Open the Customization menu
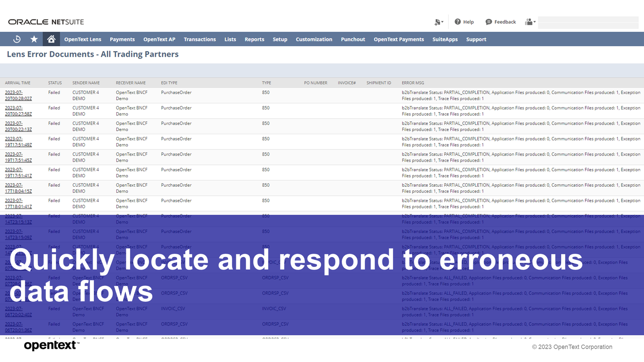644x362 pixels. (314, 39)
